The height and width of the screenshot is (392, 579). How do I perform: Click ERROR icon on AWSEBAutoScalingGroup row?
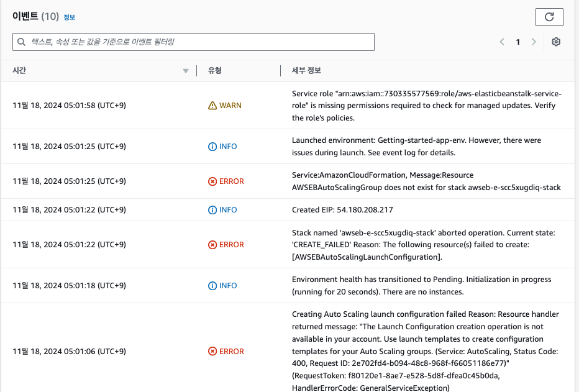pos(212,181)
